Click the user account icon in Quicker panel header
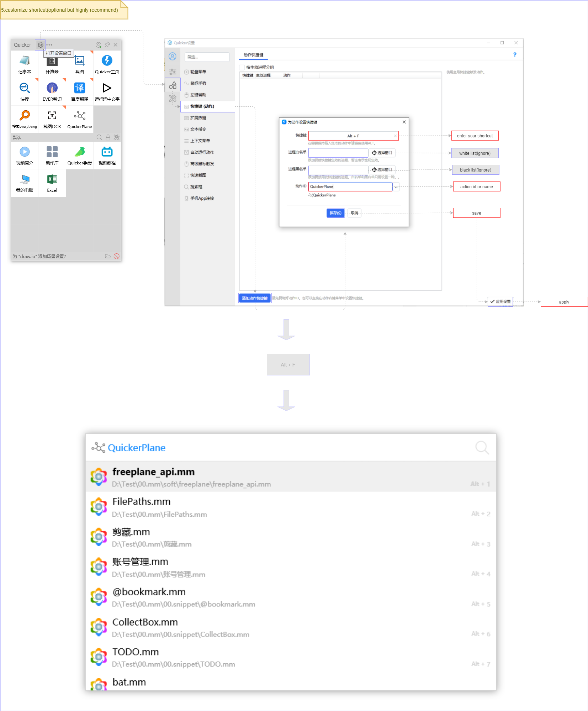Screen dimensions: 588x711 pyautogui.click(x=99, y=45)
